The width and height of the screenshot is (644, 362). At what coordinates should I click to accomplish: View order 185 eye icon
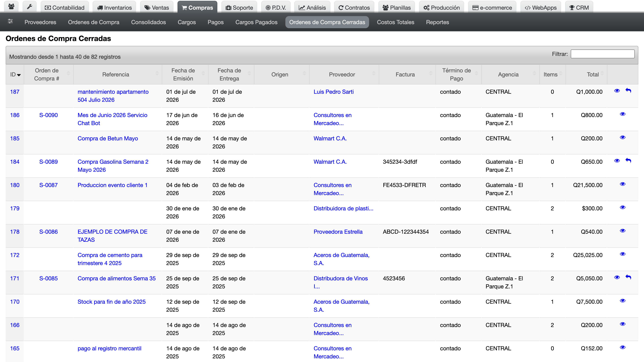click(622, 137)
